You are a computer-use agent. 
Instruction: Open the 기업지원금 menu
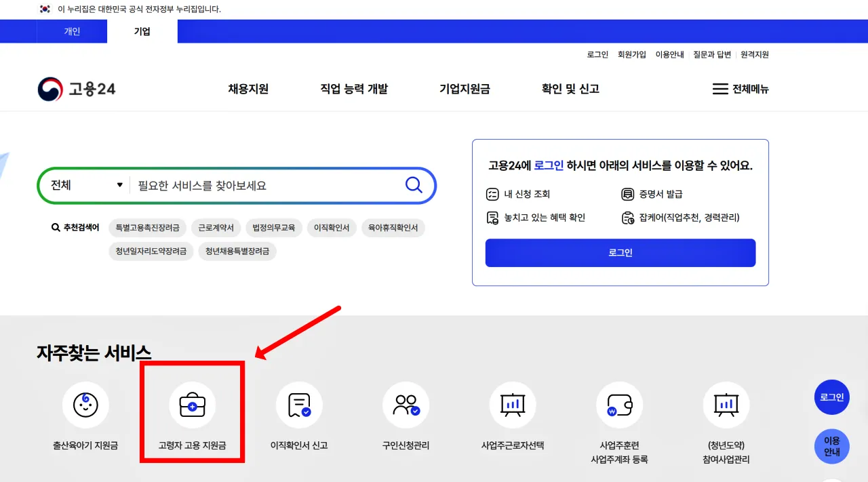click(465, 88)
